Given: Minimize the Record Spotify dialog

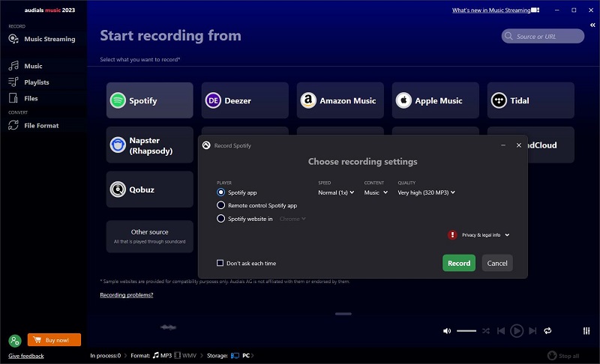Looking at the screenshot, I should [x=503, y=145].
